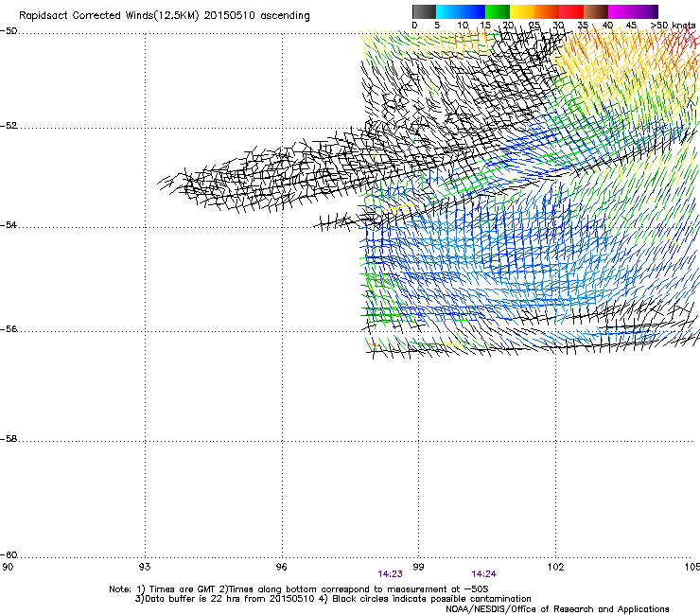The height and width of the screenshot is (615, 700).
Task: Click note 'Black circles indicate possible contamination'
Action: point(431,599)
